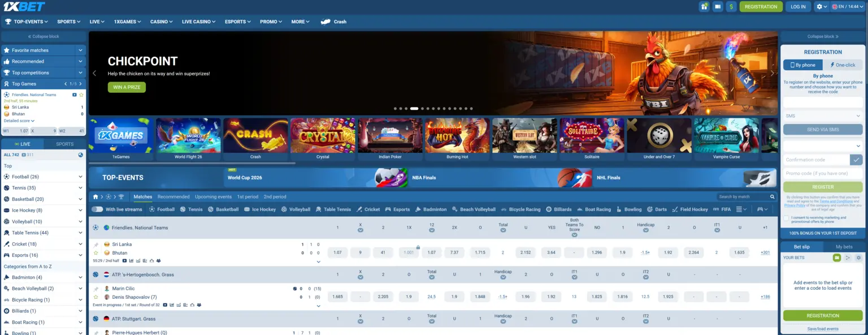The height and width of the screenshot is (335, 868).
Task: Open LIVE CASINO menu
Action: (x=198, y=22)
